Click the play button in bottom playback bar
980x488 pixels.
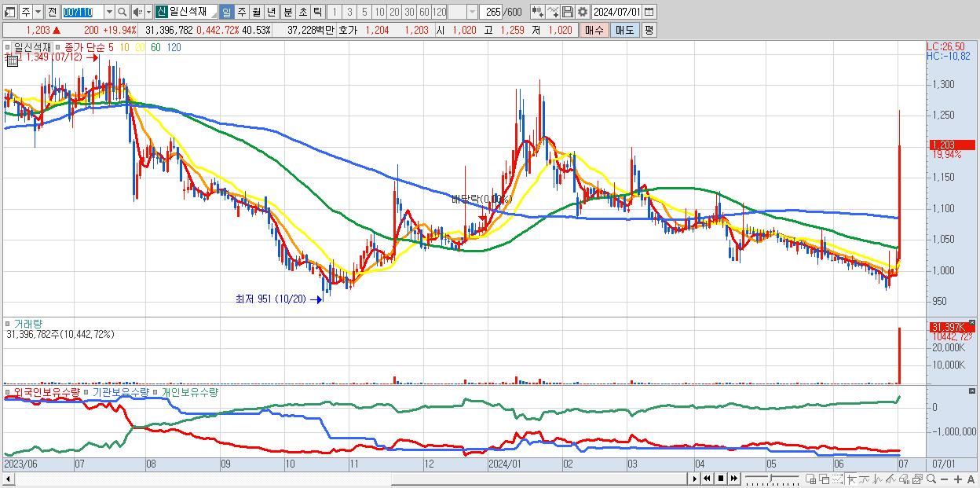pyautogui.click(x=695, y=479)
